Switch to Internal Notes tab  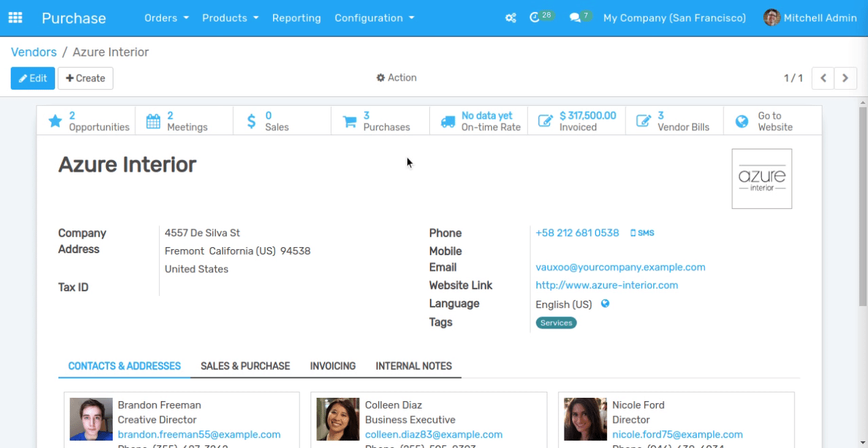click(x=414, y=366)
